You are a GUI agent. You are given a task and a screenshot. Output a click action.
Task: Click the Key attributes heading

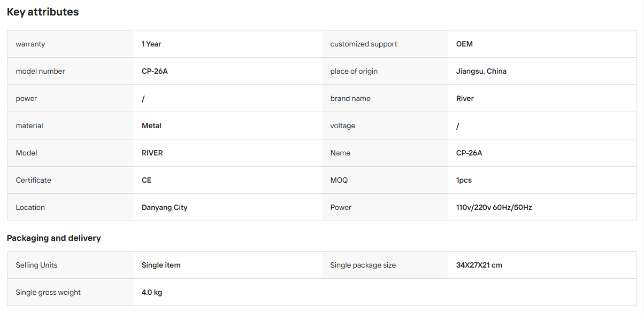pos(43,12)
